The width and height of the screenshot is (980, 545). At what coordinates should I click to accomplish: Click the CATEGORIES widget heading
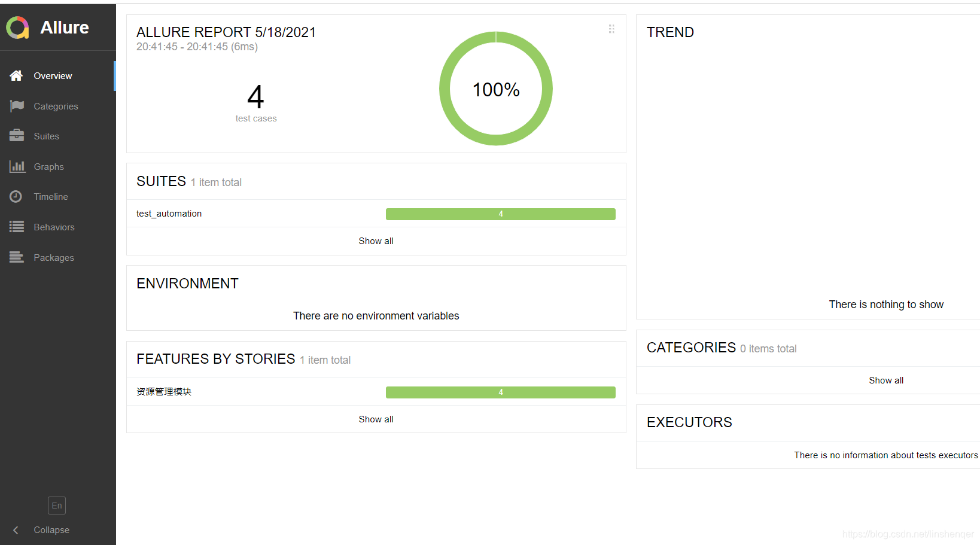(691, 348)
